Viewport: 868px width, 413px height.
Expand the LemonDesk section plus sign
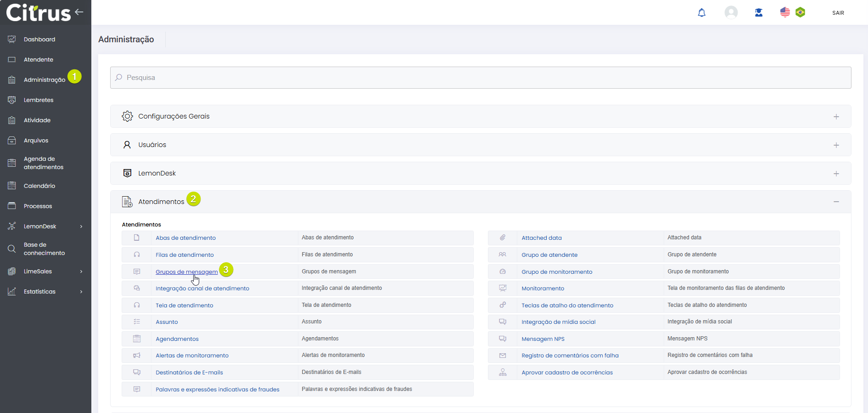coord(836,174)
